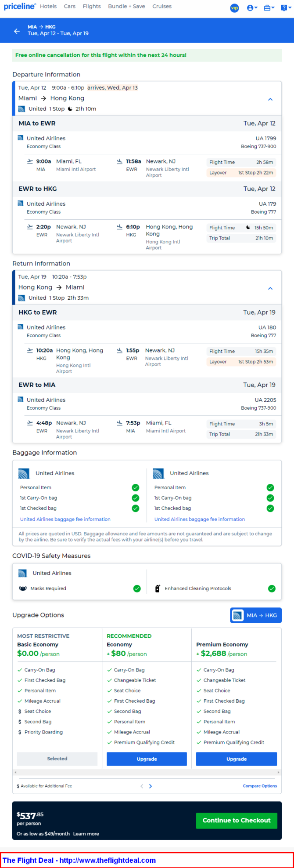Click the VIP badge icon

point(234,8)
